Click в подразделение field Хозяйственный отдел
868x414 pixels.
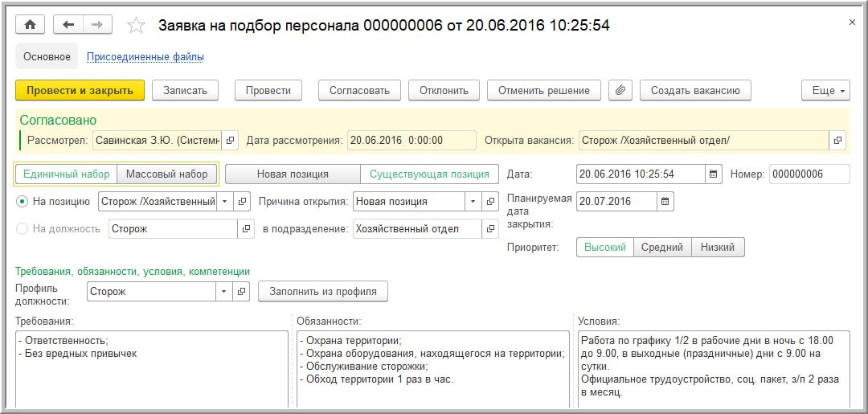[x=417, y=228]
